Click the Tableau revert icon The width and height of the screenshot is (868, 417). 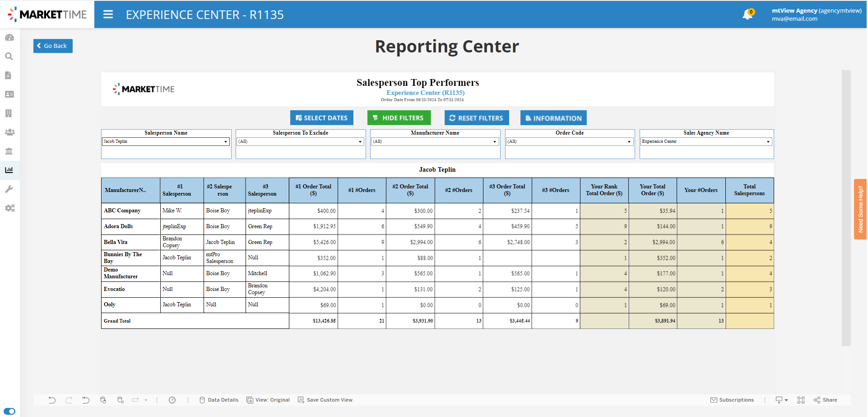(86, 400)
